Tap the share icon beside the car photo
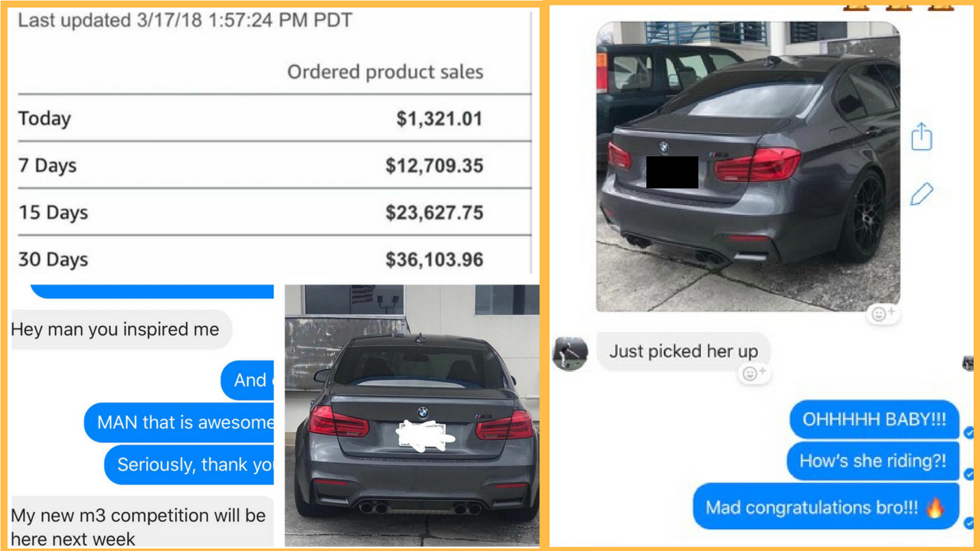The width and height of the screenshot is (980, 551). pos(922,136)
